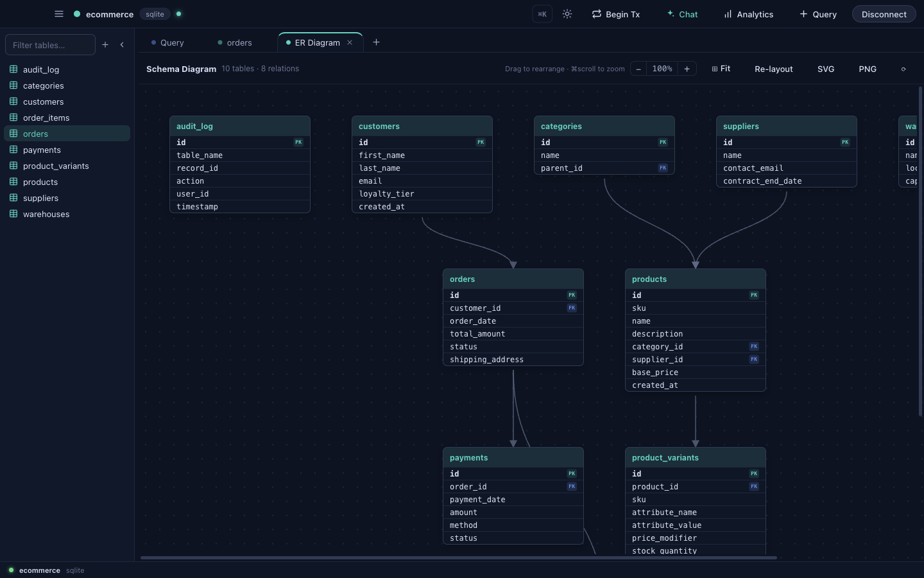The width and height of the screenshot is (924, 578).
Task: Select products table in sidebar
Action: [67, 182]
